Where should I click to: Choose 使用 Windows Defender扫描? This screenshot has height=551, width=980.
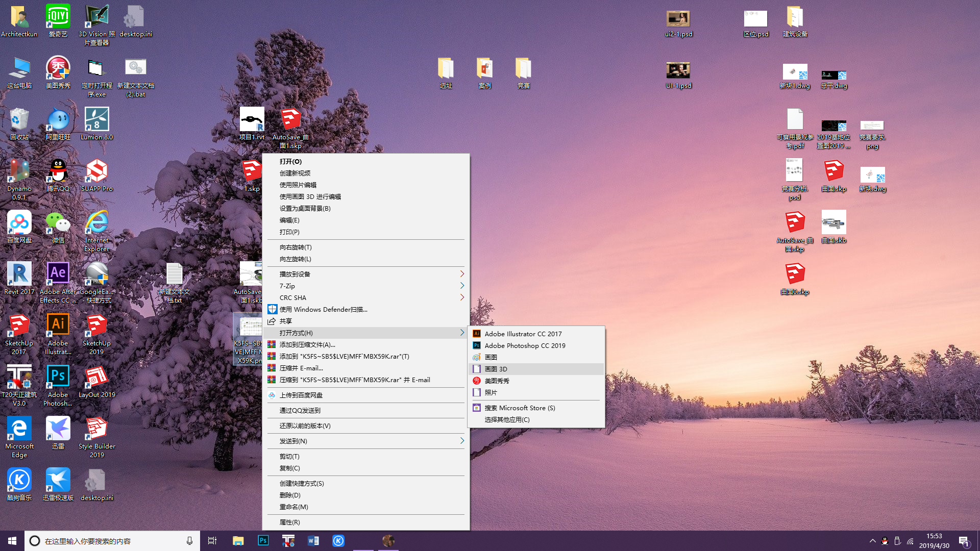365,309
